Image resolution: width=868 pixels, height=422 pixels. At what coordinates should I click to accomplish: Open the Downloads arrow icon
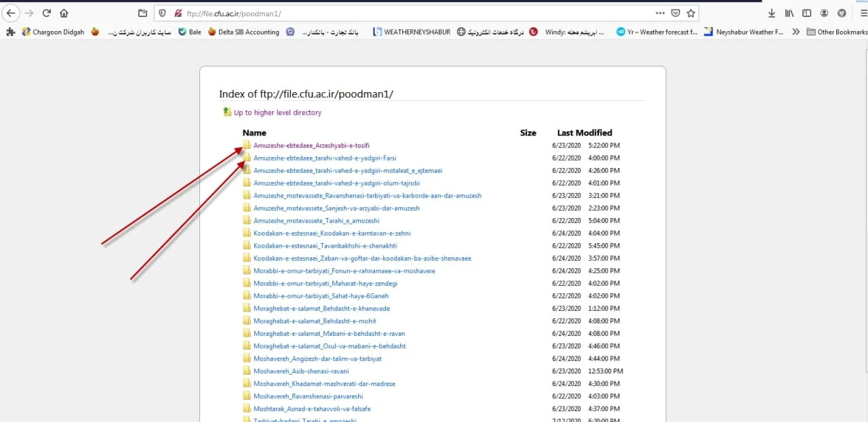tap(772, 13)
